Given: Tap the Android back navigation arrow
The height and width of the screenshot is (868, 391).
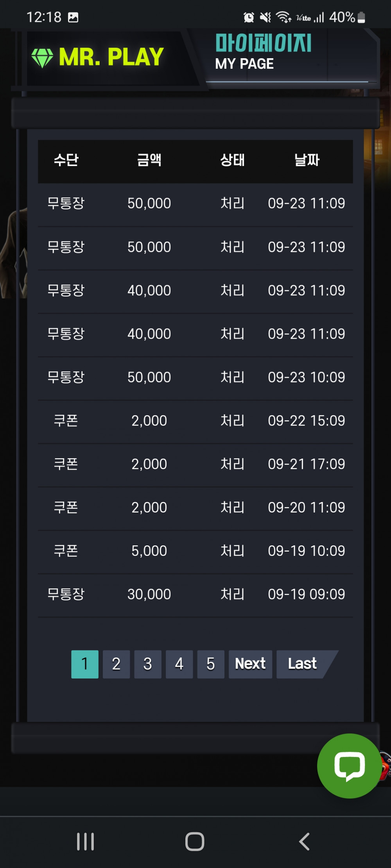Looking at the screenshot, I should (x=304, y=841).
